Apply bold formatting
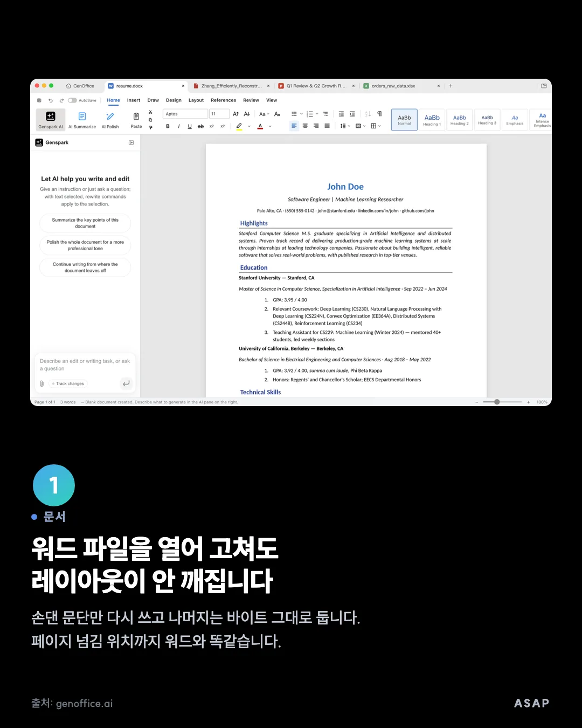582x728 pixels. [168, 126]
